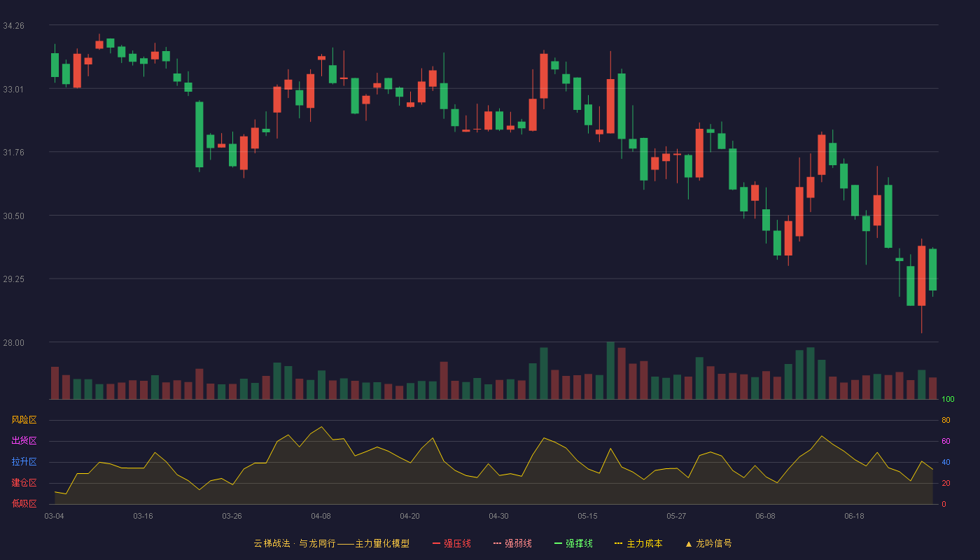This screenshot has height=560, width=980.
Task: Click the 29.25 price axis label
Action: 13,279
